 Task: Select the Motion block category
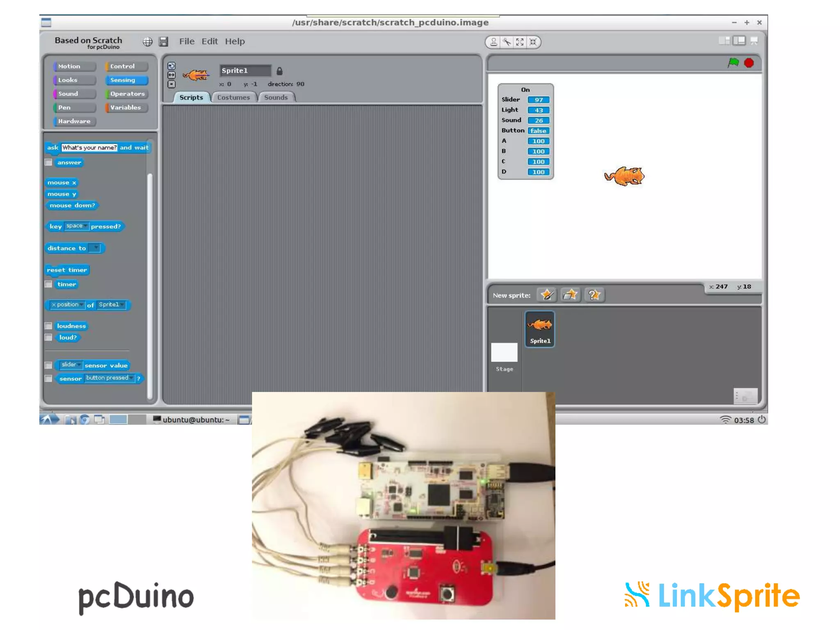(74, 66)
